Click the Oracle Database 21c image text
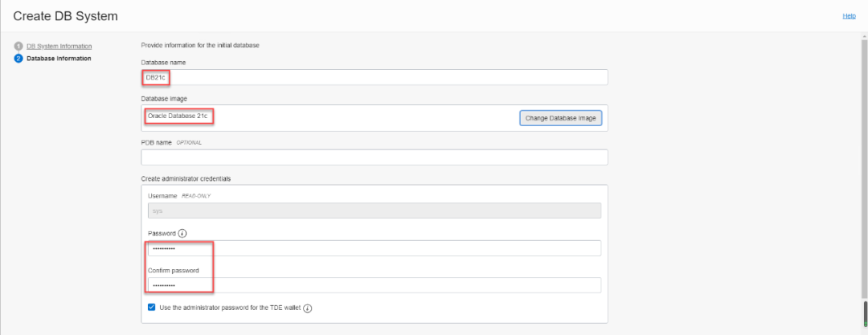This screenshot has height=335, width=868. [x=178, y=116]
